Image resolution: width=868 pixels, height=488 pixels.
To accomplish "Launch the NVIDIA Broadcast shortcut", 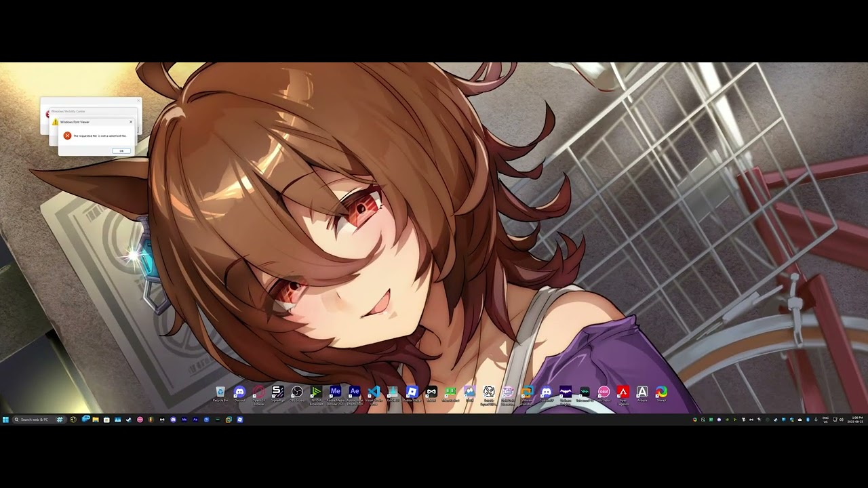I will coord(316,395).
